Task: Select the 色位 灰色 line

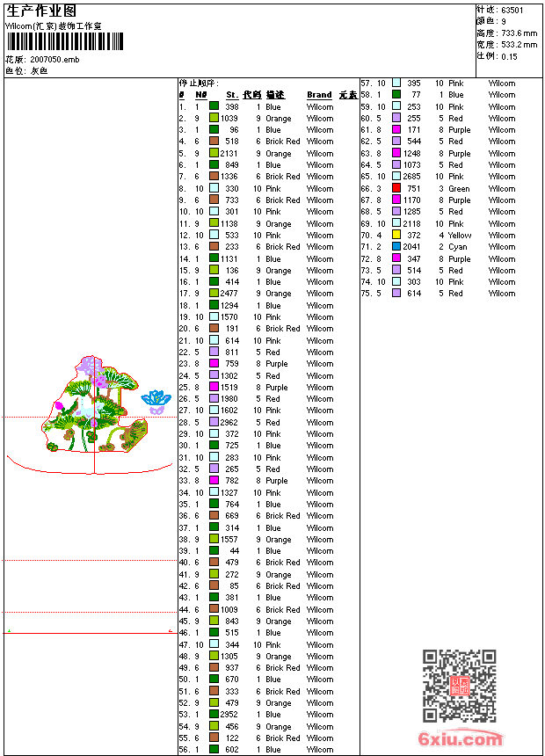Action: click(26, 70)
